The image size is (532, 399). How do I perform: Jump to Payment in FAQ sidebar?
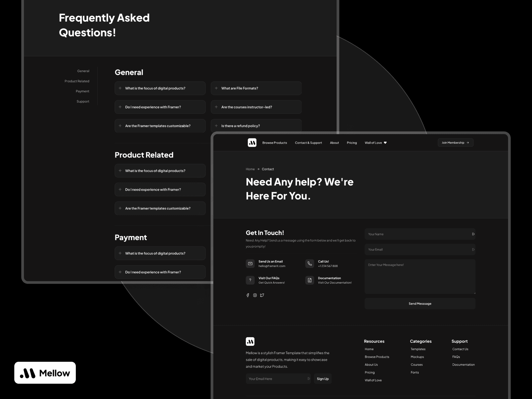point(82,91)
